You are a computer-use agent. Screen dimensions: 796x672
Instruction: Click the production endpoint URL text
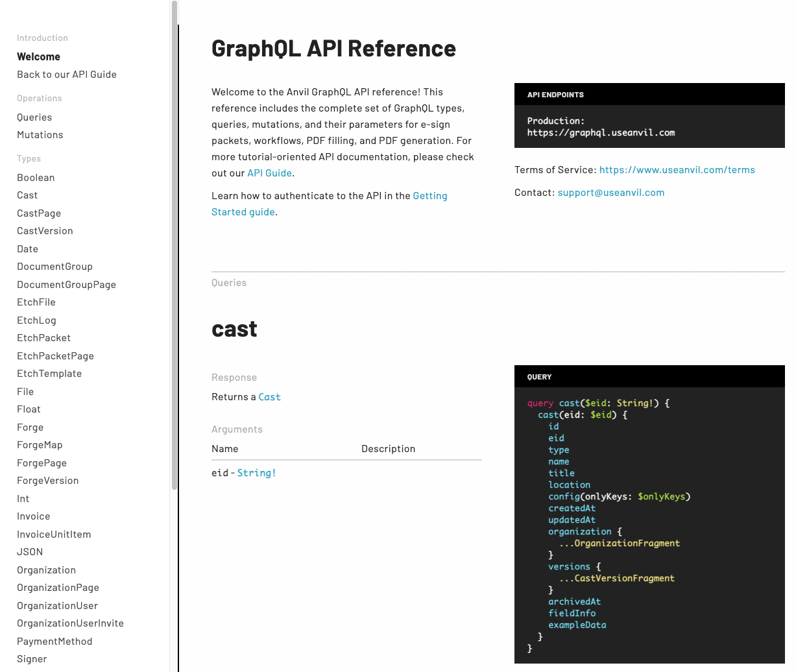(x=601, y=132)
